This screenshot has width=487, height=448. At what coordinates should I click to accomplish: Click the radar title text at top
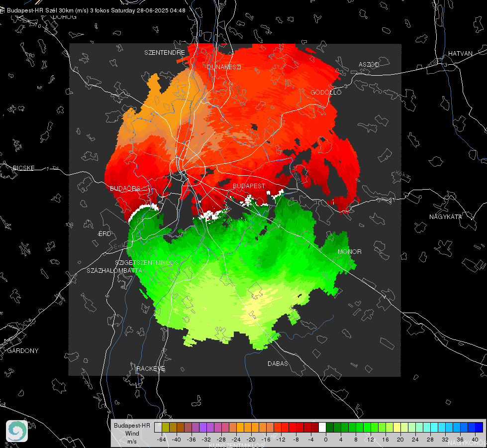coord(96,10)
